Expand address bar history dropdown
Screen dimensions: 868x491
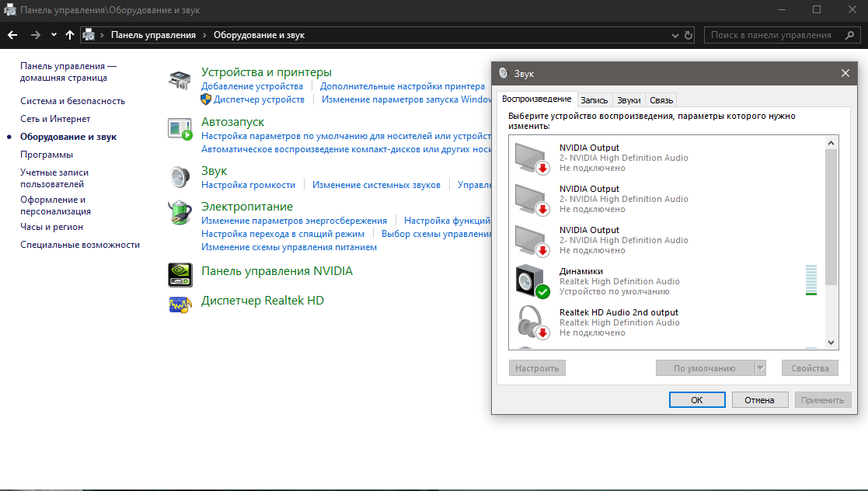pyautogui.click(x=675, y=36)
